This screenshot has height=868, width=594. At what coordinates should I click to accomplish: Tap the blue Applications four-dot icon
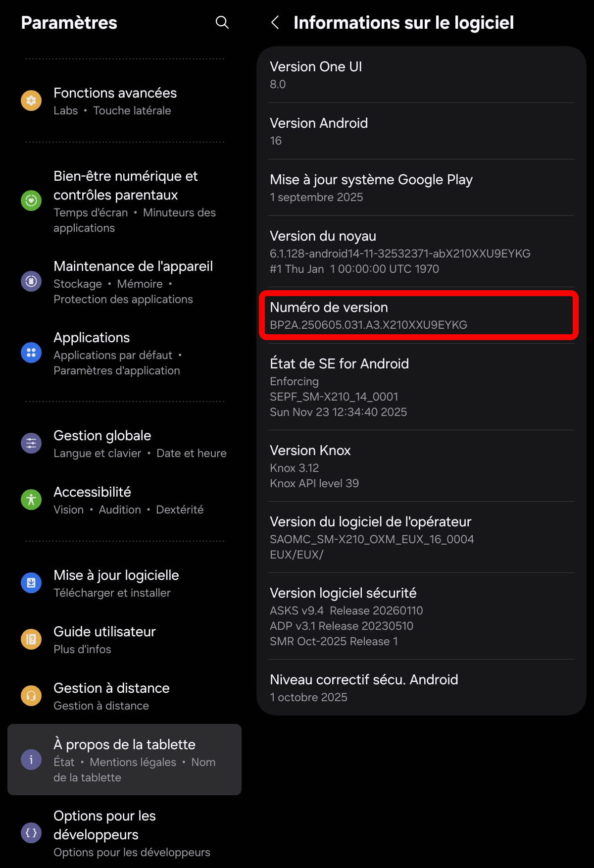[x=31, y=353]
